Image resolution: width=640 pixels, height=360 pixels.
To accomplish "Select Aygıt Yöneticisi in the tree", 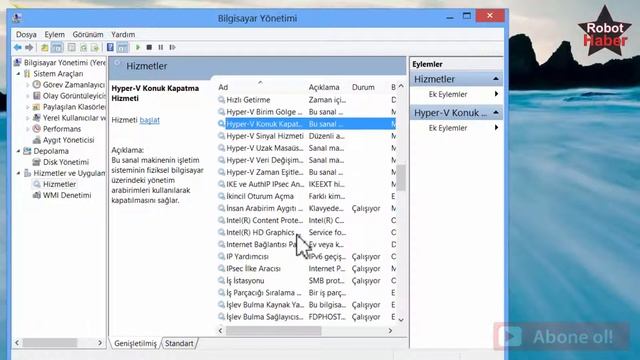I will point(68,140).
